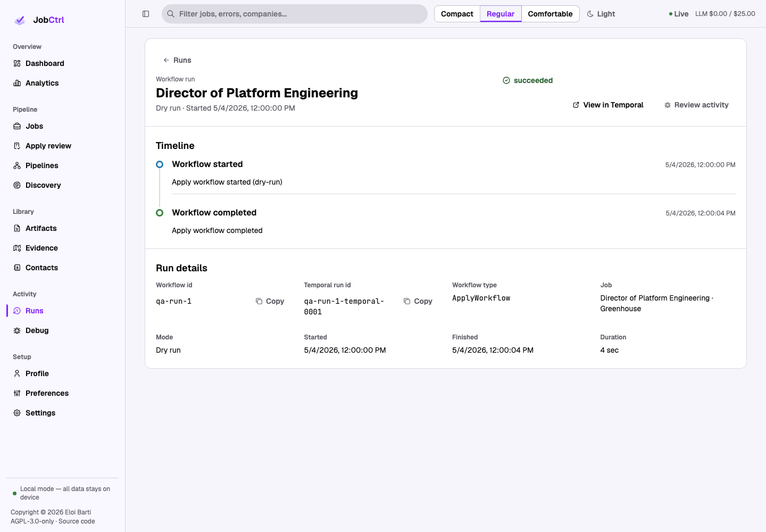This screenshot has height=532, width=766.
Task: Click the JobCtrl logo icon
Action: (20, 20)
